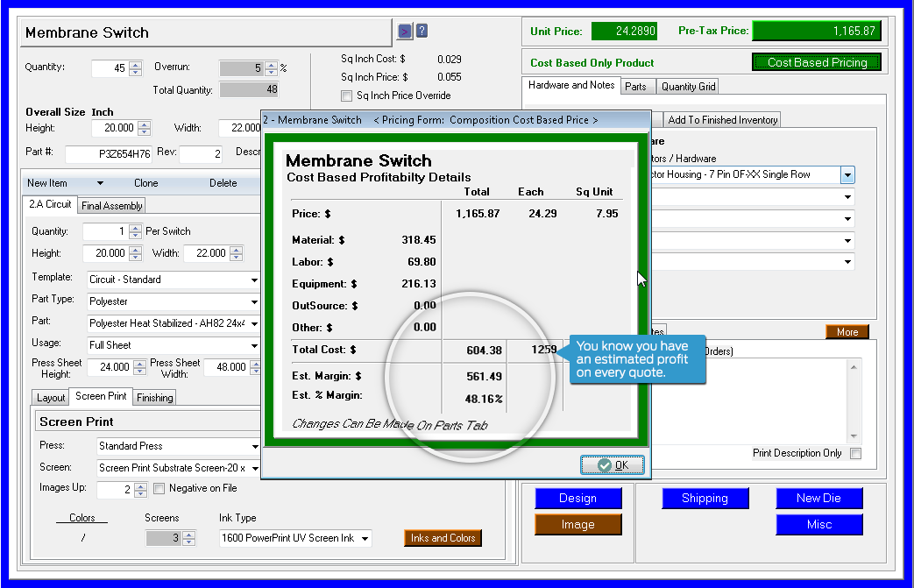Screen dimensions: 914x588
Task: Open the Misc section
Action: pos(818,524)
